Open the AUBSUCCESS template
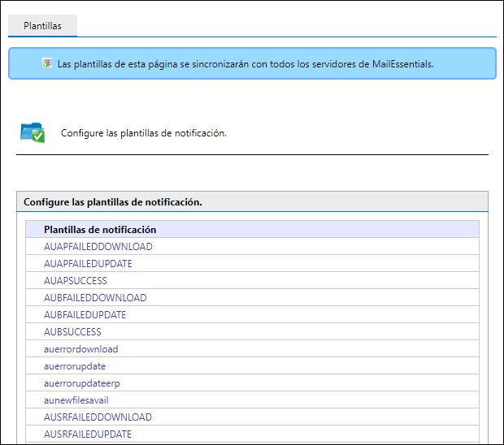The image size is (504, 445). 72,331
